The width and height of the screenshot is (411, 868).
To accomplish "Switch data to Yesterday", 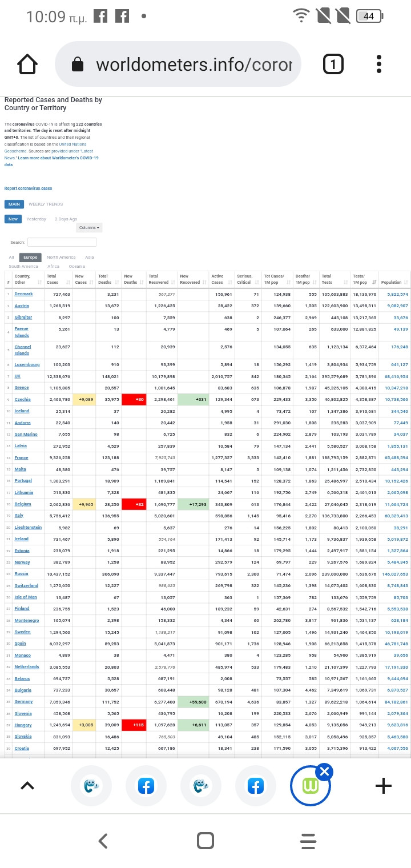I will point(36,219).
